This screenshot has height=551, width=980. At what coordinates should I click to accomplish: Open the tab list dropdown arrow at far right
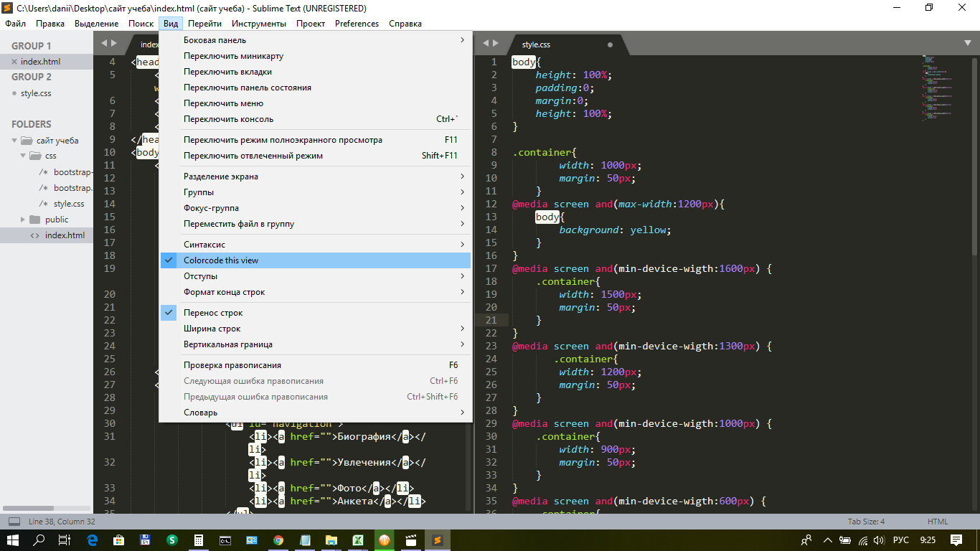(x=968, y=43)
